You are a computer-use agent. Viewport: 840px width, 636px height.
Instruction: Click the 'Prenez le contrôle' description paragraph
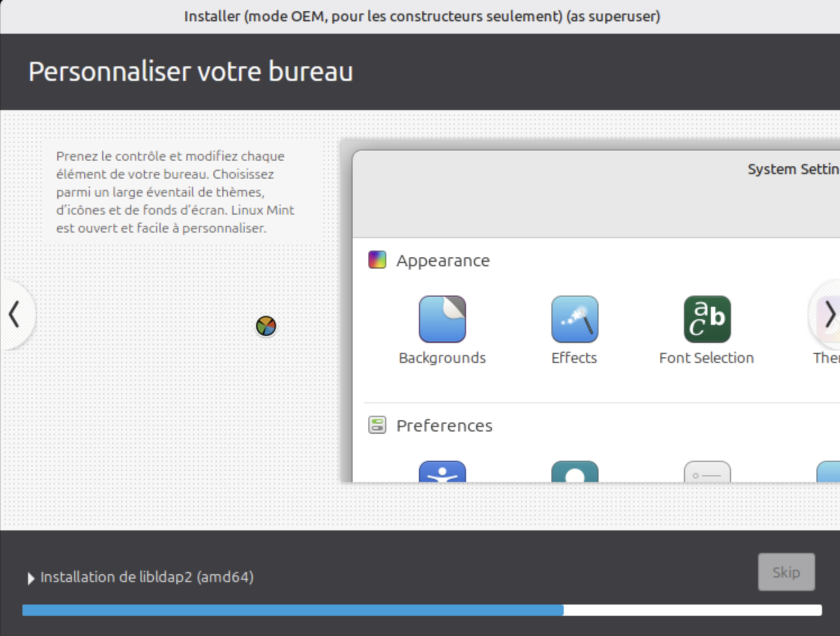click(175, 192)
